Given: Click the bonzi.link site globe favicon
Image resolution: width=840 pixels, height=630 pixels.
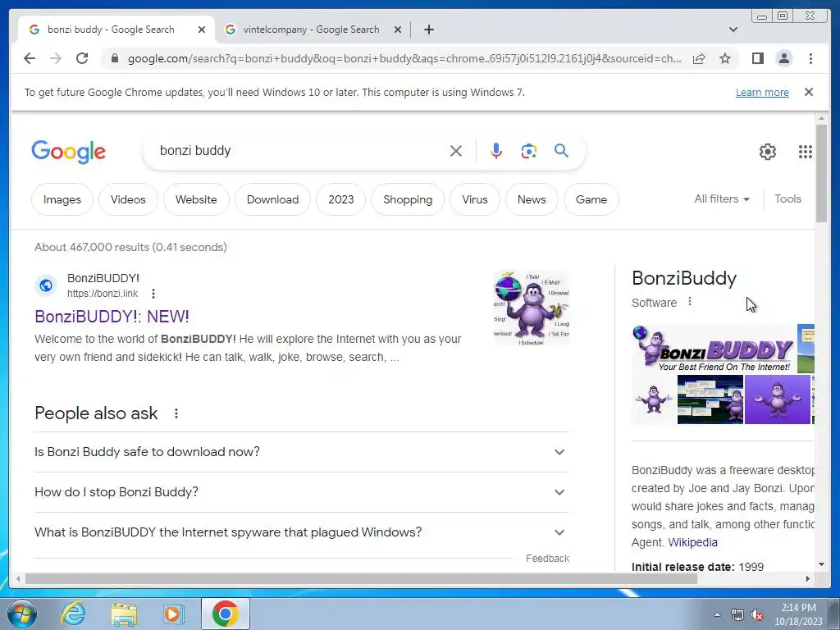Looking at the screenshot, I should [x=46, y=285].
